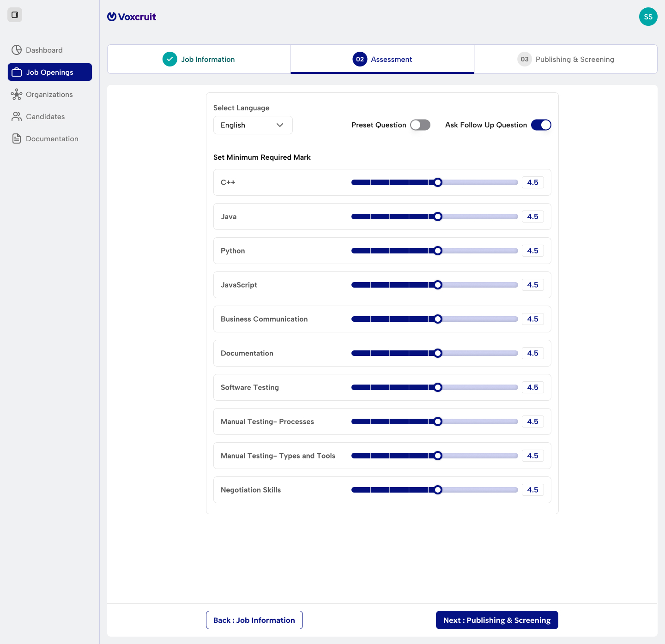665x644 pixels.
Task: Click the Negotiation Skills mark value field
Action: click(533, 490)
